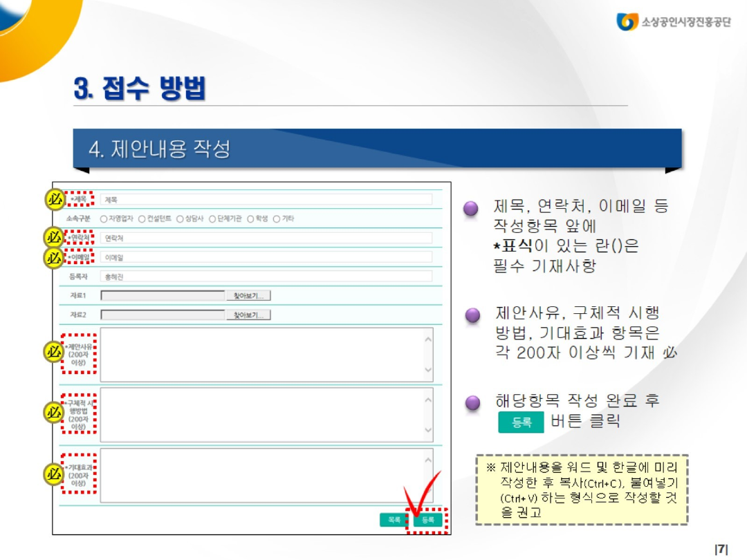Click the 목록 button below the form
Viewport: 747px width, 560px height.
[x=394, y=520]
